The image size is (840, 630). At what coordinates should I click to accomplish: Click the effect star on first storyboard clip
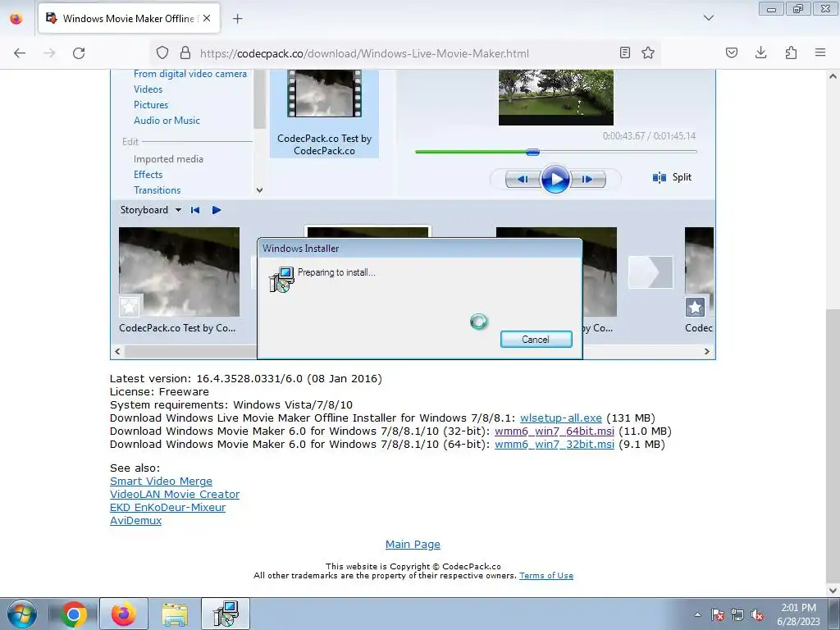pyautogui.click(x=129, y=307)
